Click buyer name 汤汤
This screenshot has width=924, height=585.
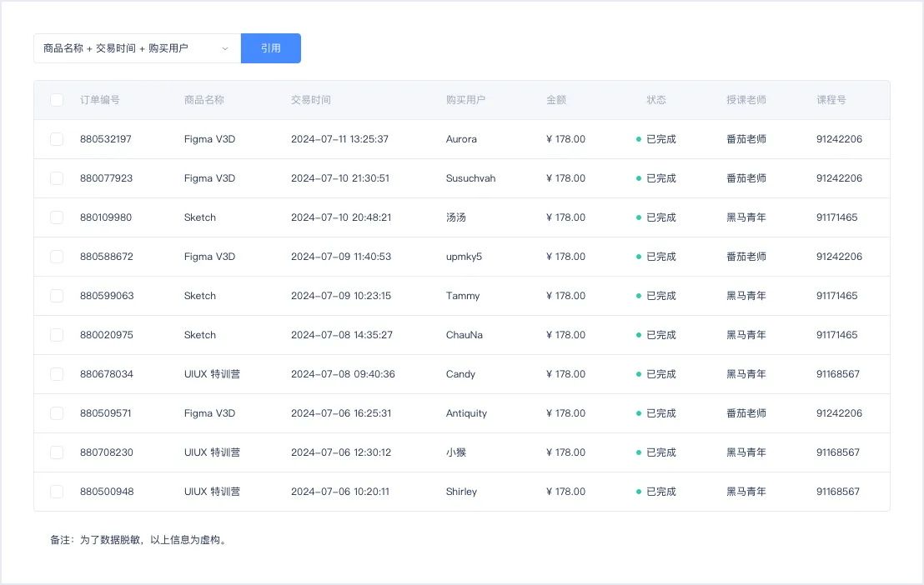[456, 217]
